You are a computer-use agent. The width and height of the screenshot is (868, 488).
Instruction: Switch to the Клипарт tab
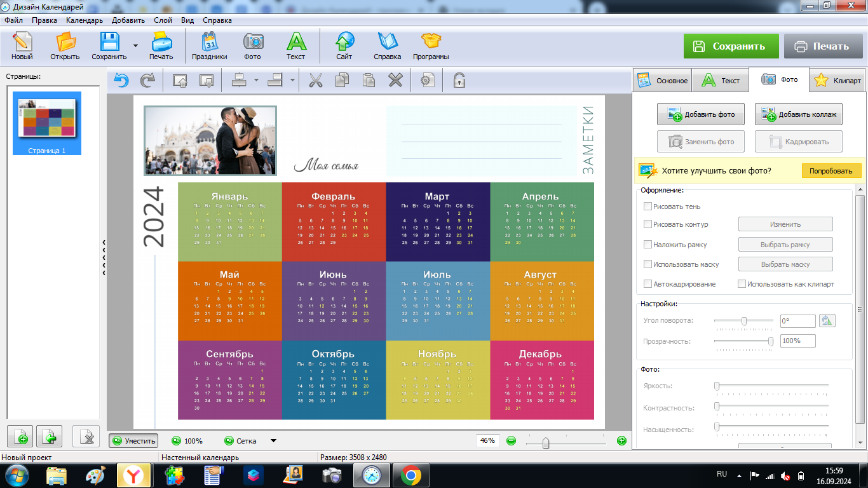[x=838, y=81]
